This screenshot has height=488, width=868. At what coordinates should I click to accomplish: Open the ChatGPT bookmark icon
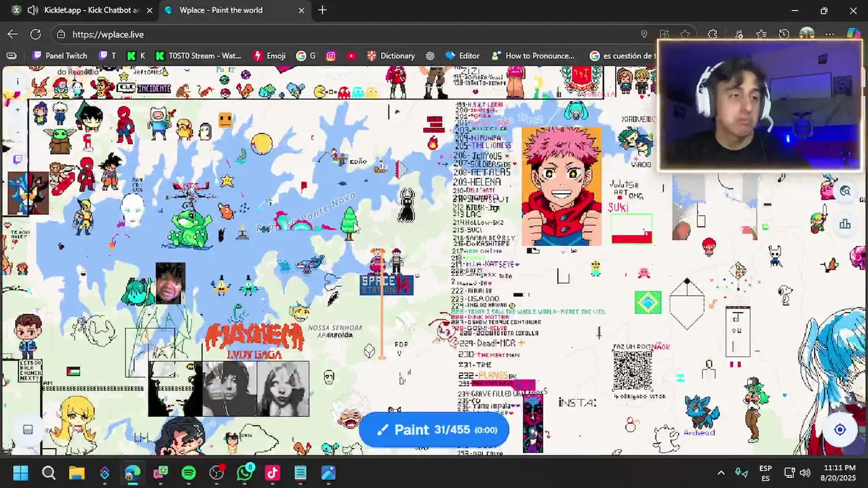(430, 56)
